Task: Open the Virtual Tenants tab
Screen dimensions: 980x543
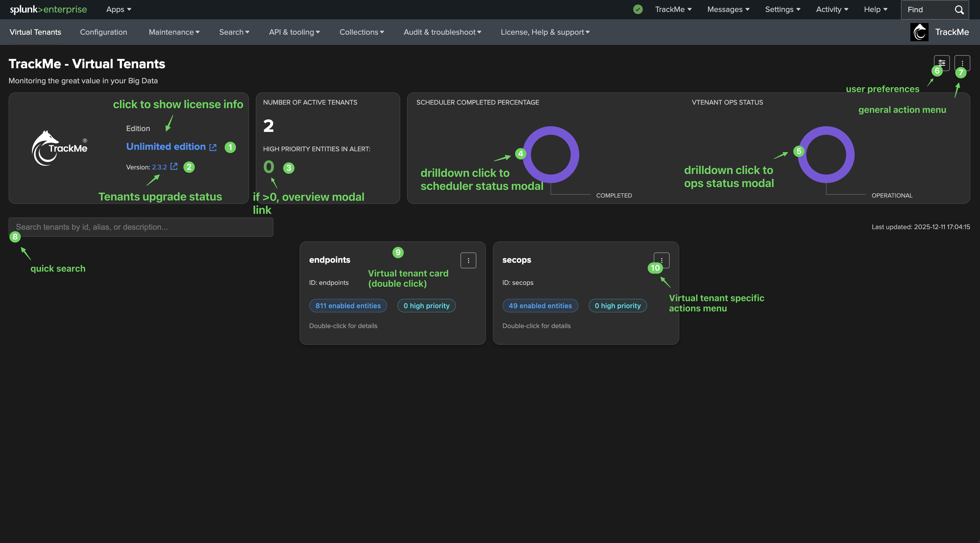Action: click(35, 32)
